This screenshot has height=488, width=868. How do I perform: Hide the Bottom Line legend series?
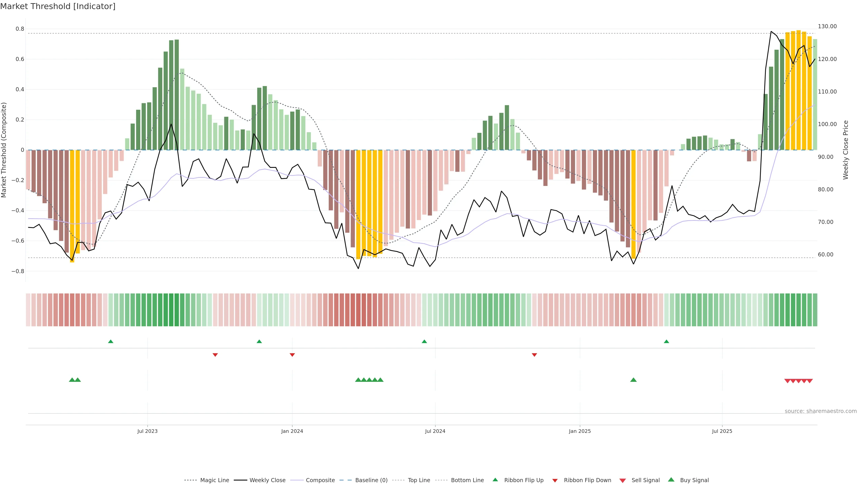(x=467, y=480)
